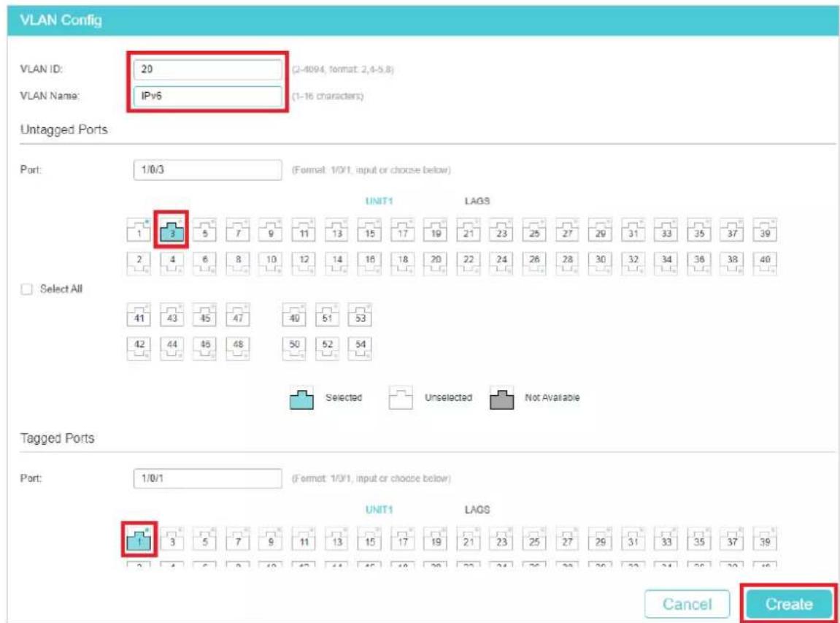Tick the Select All checkbox
This screenshot has width=840, height=623.
tap(26, 289)
